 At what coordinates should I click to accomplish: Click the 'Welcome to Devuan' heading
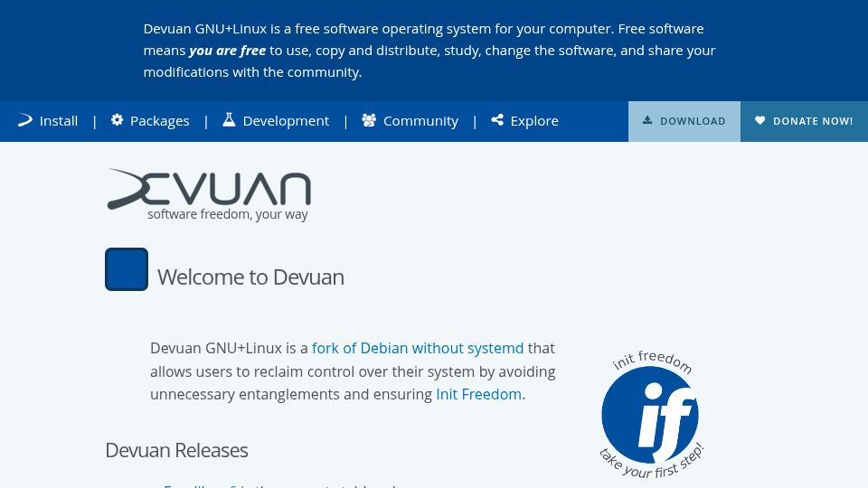tap(250, 277)
